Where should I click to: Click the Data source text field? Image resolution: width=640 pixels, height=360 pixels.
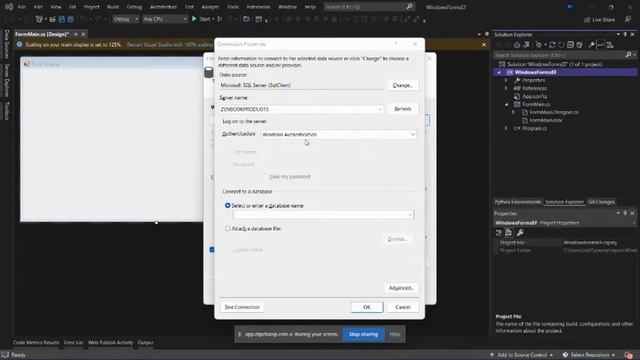coord(301,85)
